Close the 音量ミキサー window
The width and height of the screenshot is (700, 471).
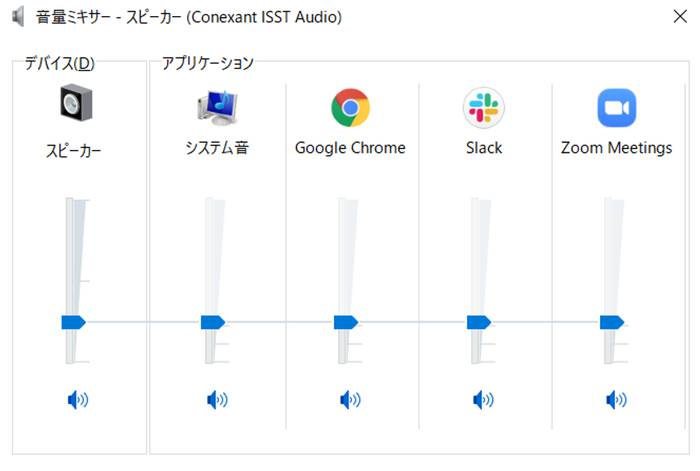pyautogui.click(x=680, y=17)
